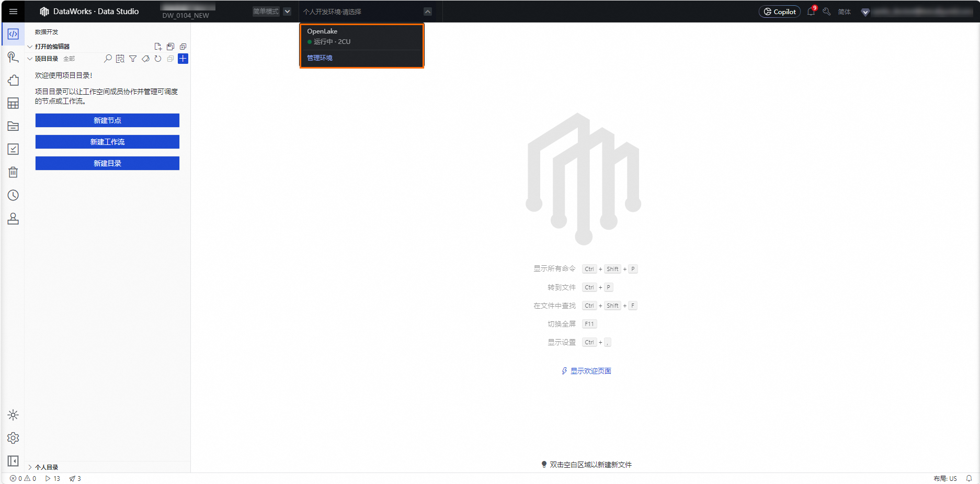Open the user account diamond dropdown
The width and height of the screenshot is (980, 484).
(x=865, y=12)
